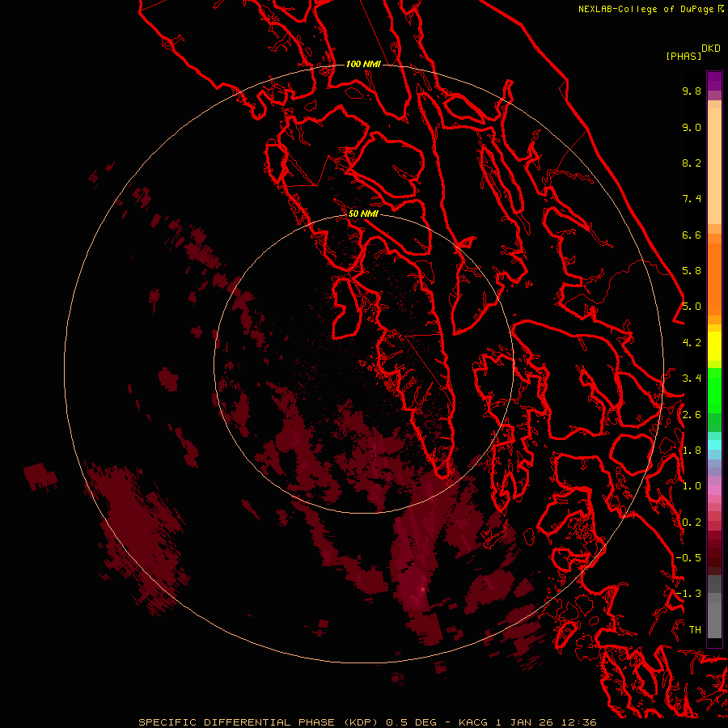Click the purple top segment of the color bar

[x=714, y=81]
